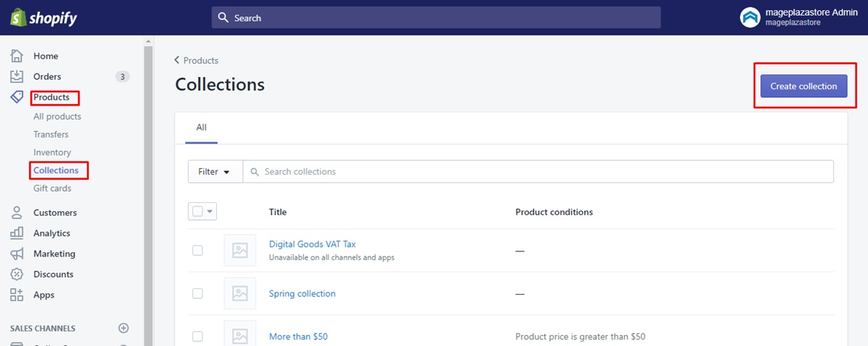Click the Shopify logo icon
This screenshot has height=346, width=868.
click(18, 17)
